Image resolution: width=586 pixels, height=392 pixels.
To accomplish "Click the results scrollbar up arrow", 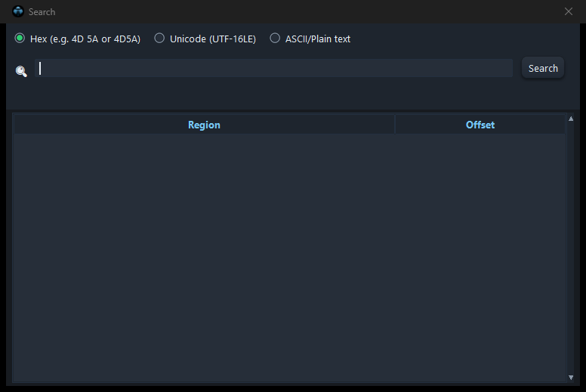I will point(571,119).
